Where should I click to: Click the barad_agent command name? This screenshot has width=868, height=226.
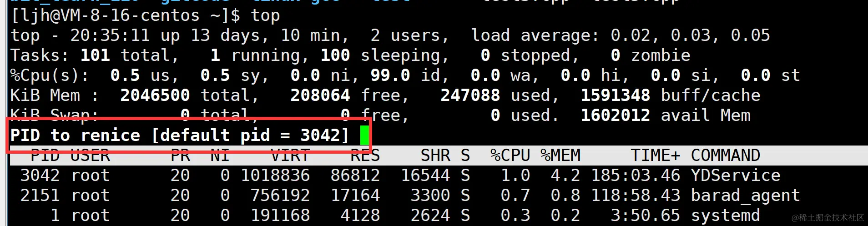746,196
